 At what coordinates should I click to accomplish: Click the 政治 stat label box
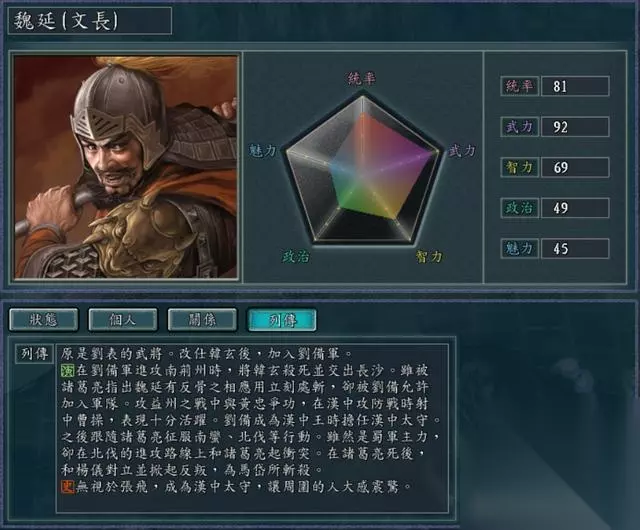(520, 208)
